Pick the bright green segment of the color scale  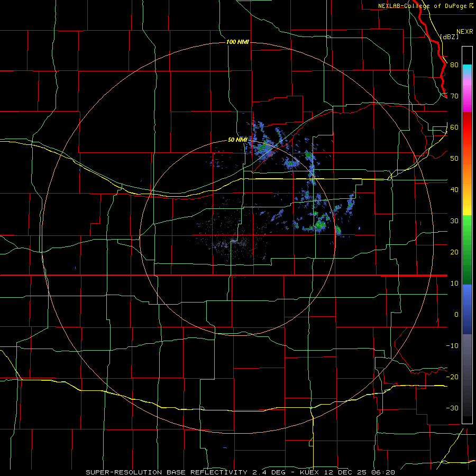tap(467, 226)
